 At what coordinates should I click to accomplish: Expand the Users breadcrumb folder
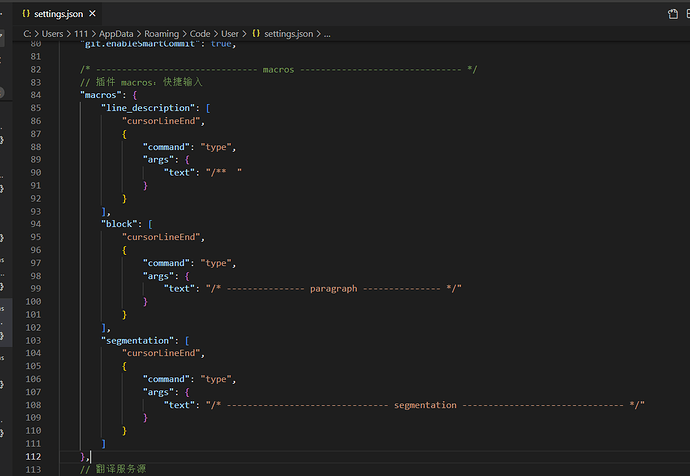pos(54,33)
